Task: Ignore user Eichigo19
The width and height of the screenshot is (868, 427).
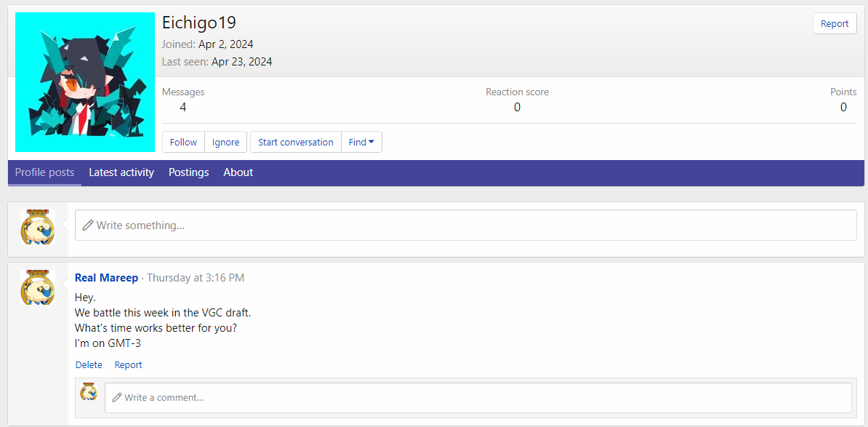Action: (225, 143)
